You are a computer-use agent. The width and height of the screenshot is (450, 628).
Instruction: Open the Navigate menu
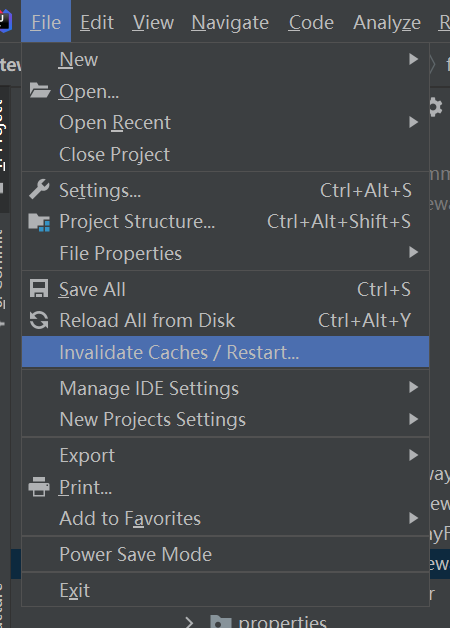pyautogui.click(x=230, y=22)
